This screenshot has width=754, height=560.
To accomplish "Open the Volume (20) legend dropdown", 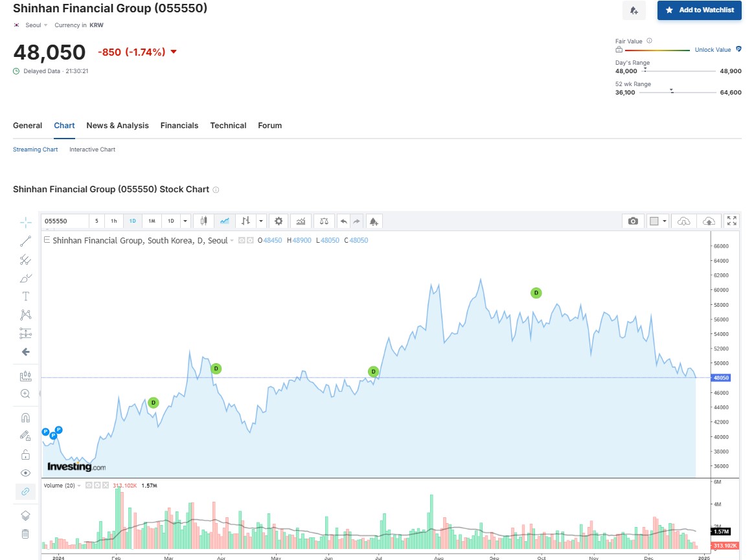I will point(79,486).
